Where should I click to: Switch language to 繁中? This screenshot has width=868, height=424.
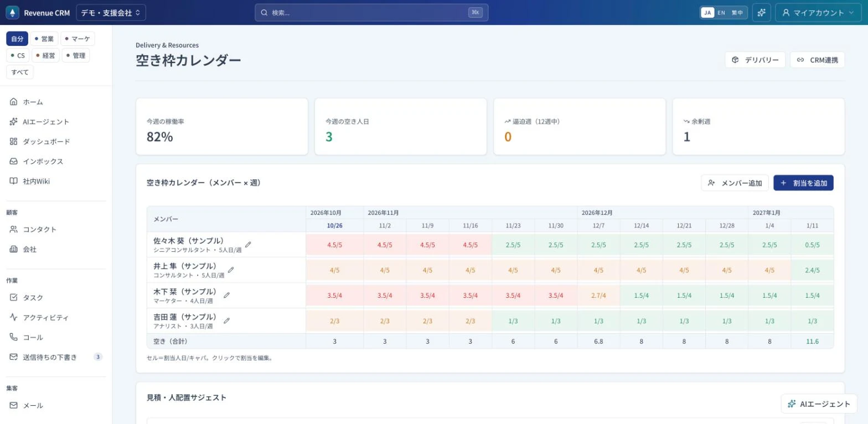click(737, 13)
